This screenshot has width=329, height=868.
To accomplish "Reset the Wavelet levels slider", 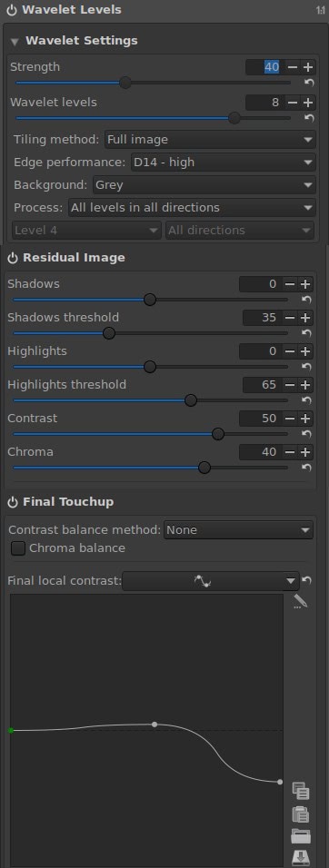I will tap(309, 118).
